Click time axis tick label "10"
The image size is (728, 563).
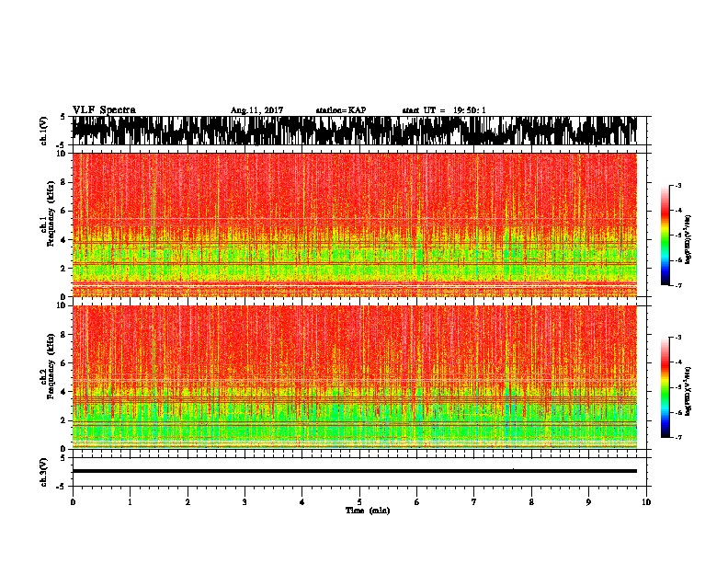coord(646,502)
